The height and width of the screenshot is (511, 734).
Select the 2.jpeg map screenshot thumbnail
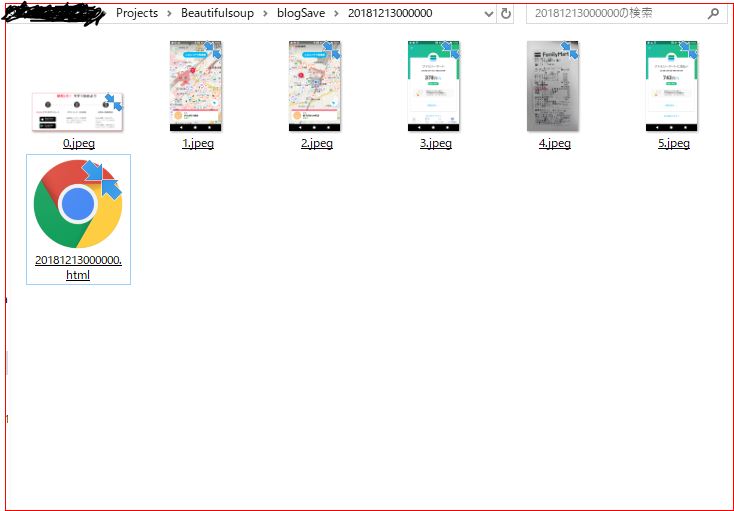coord(315,86)
